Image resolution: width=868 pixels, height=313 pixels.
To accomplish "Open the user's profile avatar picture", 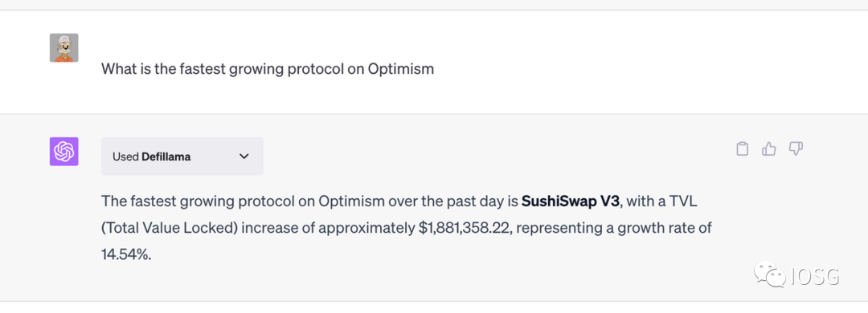I will 63,47.
